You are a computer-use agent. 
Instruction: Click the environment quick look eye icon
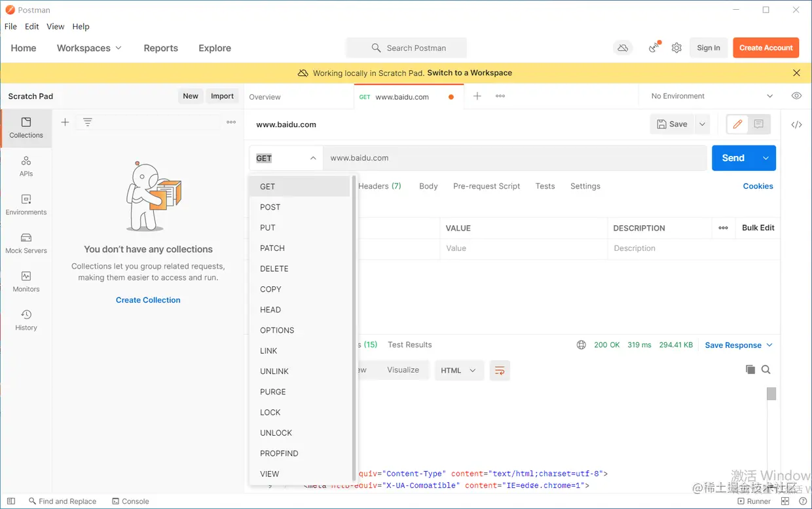[796, 96]
